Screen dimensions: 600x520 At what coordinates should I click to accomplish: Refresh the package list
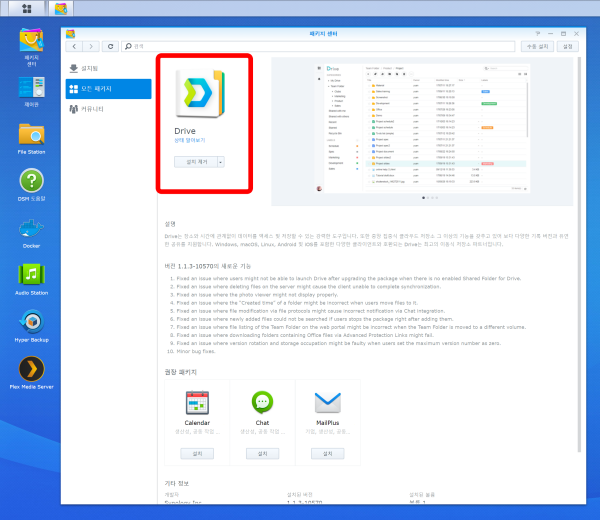(110, 46)
